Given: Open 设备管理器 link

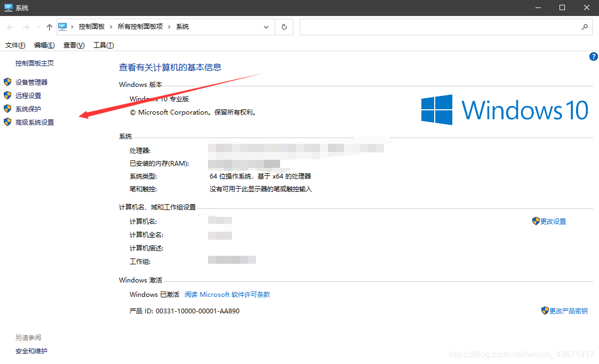Looking at the screenshot, I should pyautogui.click(x=31, y=83).
